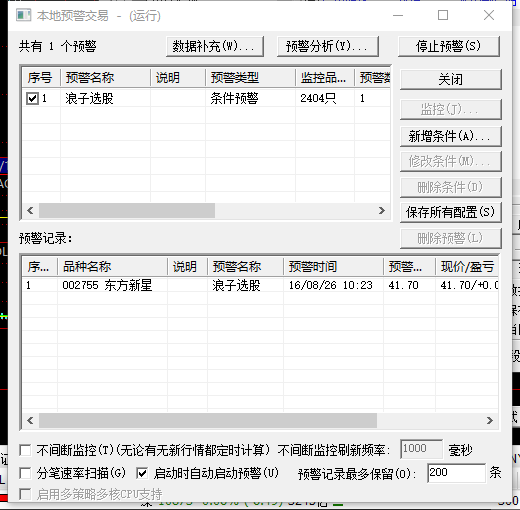
Task: Click left arrow of records table scrollbar
Action: [x=30, y=420]
